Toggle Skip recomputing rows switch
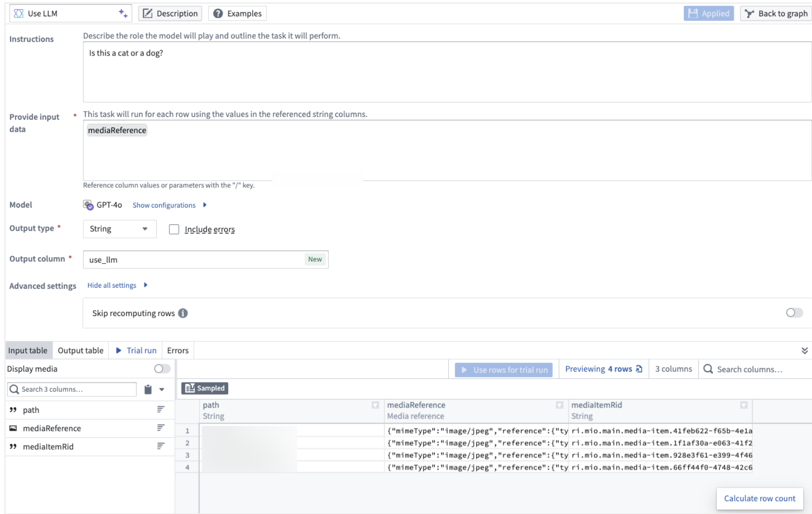 (x=794, y=313)
